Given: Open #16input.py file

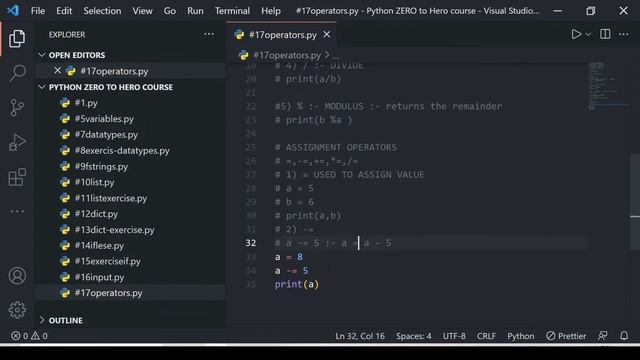Looking at the screenshot, I should [99, 277].
